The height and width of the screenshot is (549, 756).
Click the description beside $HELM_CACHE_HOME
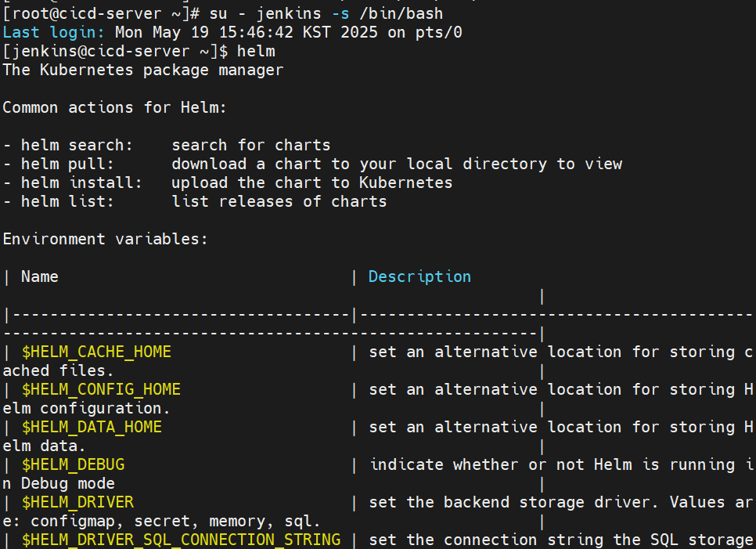[561, 352]
